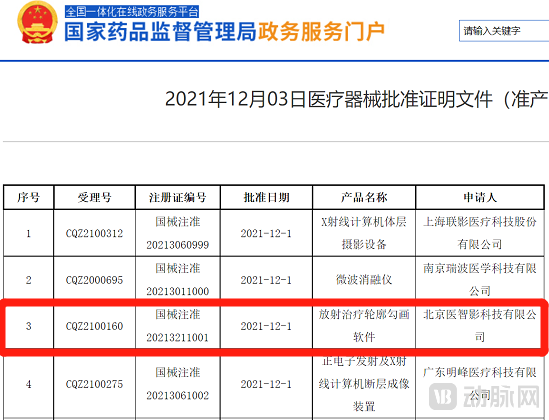Click serial number 1 cell
This screenshot has width=549, height=420.
click(x=29, y=233)
